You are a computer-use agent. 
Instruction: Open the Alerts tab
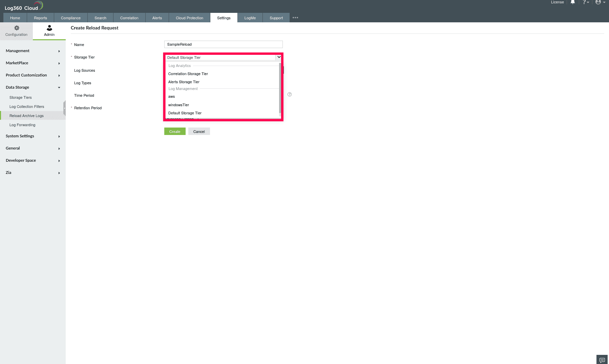[x=157, y=18]
